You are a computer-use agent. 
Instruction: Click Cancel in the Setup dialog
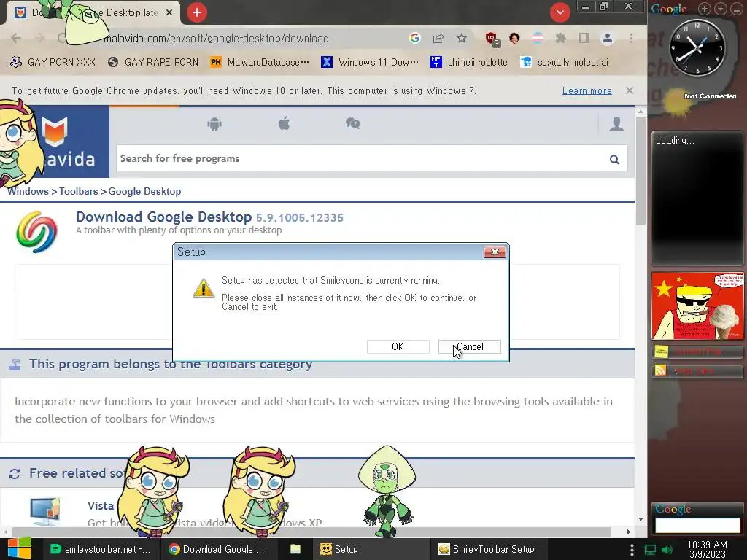coord(469,346)
